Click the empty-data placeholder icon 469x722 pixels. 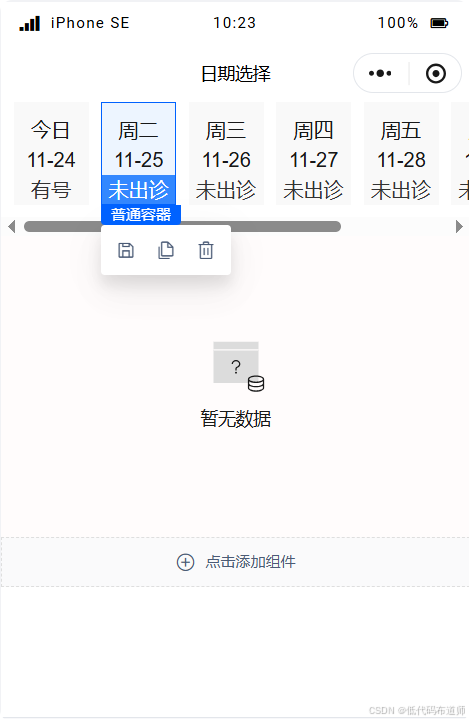238,367
